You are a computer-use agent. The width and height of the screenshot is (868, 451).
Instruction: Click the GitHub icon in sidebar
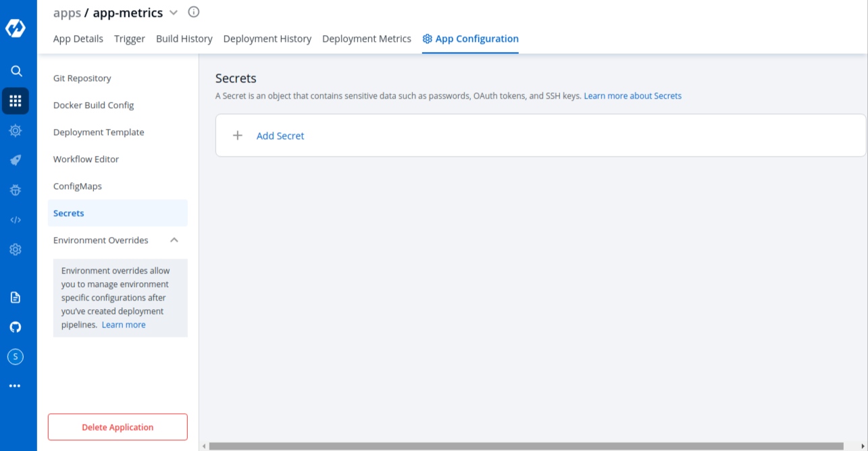coord(16,327)
